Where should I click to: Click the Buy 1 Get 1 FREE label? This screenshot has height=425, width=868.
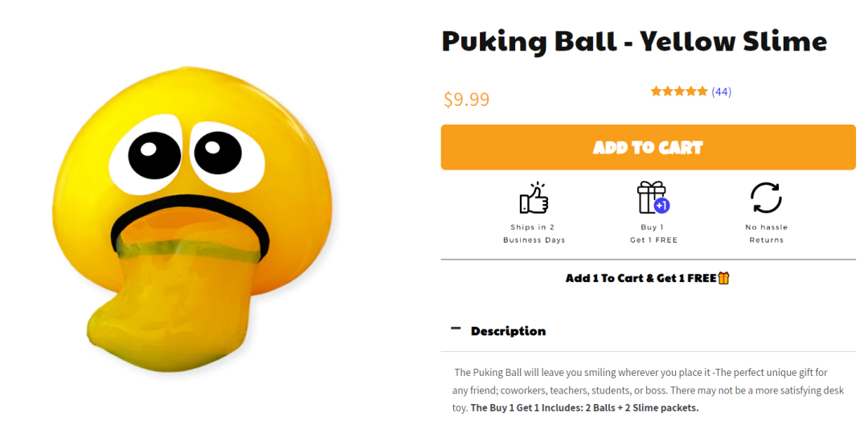click(x=653, y=234)
